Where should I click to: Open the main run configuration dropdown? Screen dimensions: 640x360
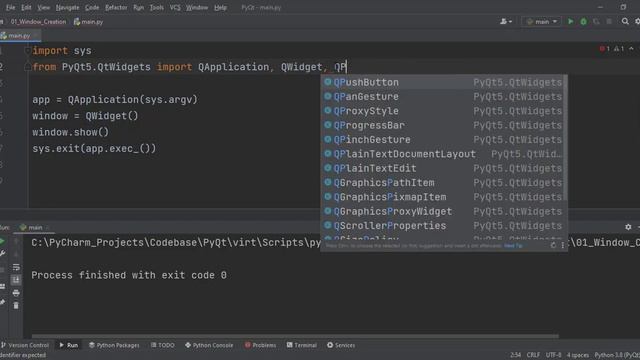pos(542,22)
